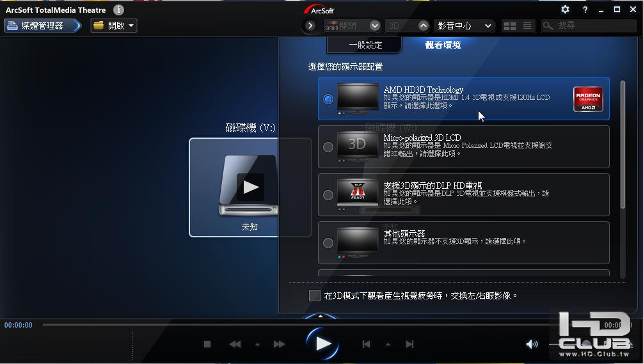This screenshot has height=364, width=643.
Task: Click the ArcSoft logo in title bar
Action: pyautogui.click(x=319, y=10)
